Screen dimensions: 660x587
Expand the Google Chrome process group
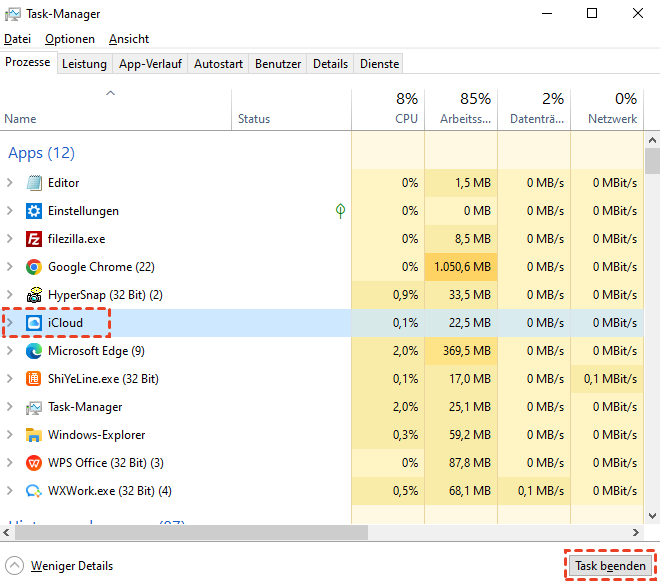(10, 267)
